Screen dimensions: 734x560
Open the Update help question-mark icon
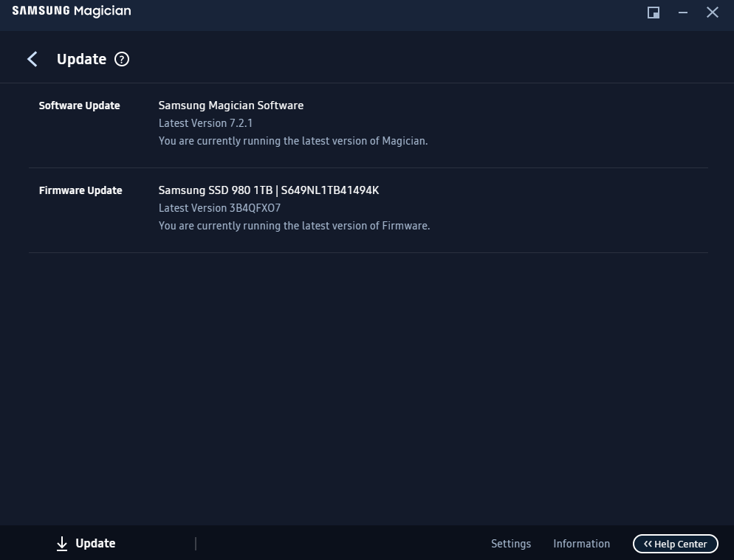pos(122,60)
